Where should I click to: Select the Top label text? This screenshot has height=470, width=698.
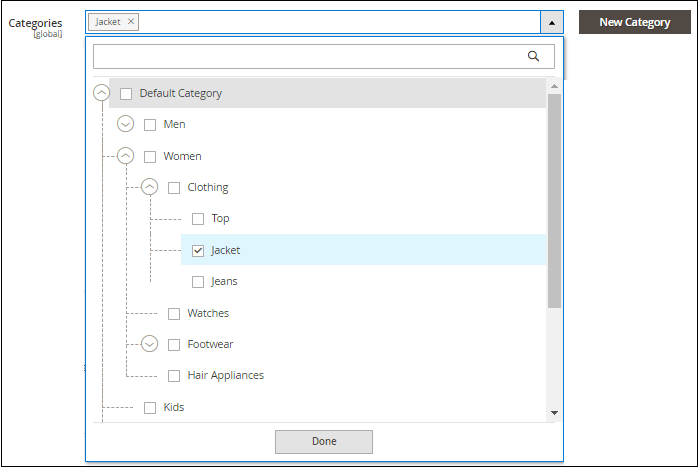click(220, 219)
